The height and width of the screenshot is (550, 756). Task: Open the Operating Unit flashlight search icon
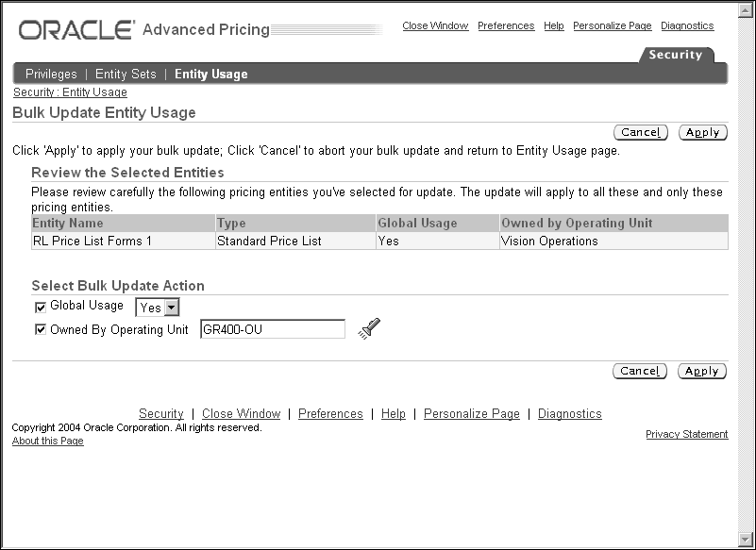tap(369, 328)
